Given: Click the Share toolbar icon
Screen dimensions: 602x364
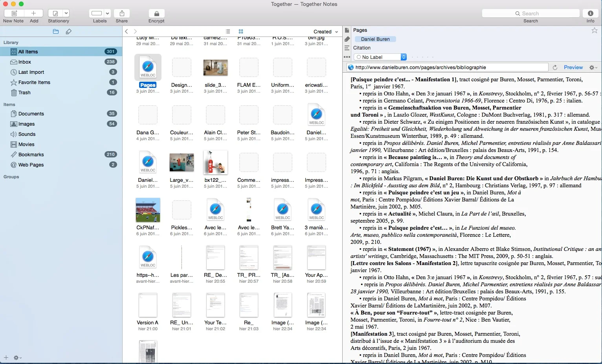Looking at the screenshot, I should (x=122, y=13).
